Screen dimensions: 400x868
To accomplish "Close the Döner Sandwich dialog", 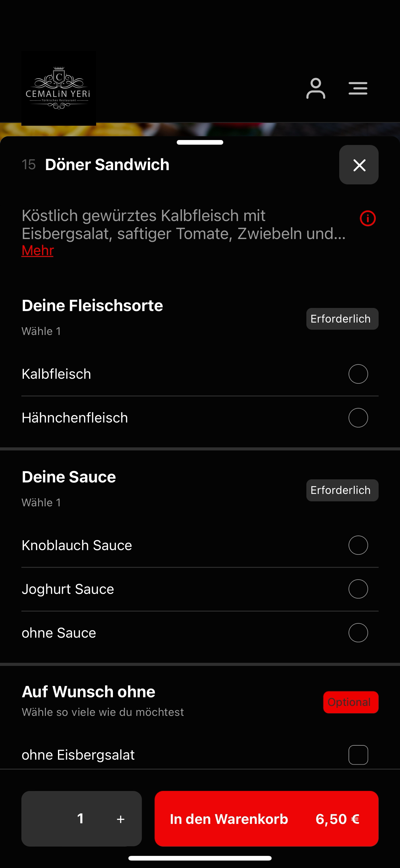I will point(358,165).
